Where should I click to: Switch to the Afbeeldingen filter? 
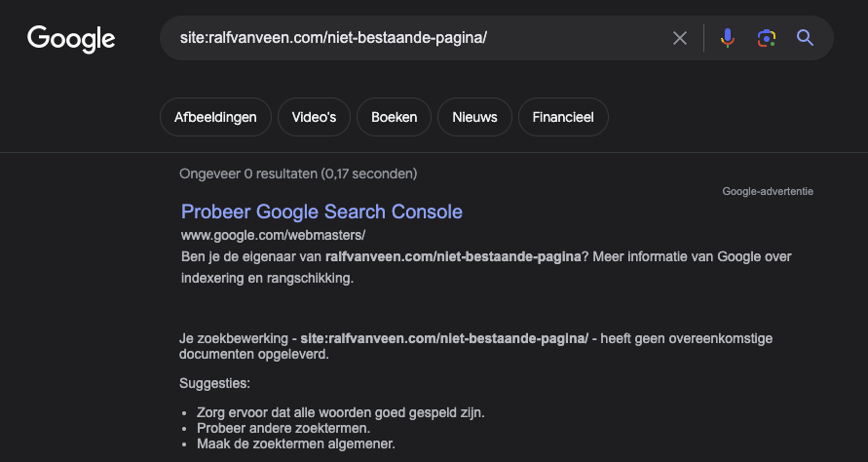coord(215,117)
